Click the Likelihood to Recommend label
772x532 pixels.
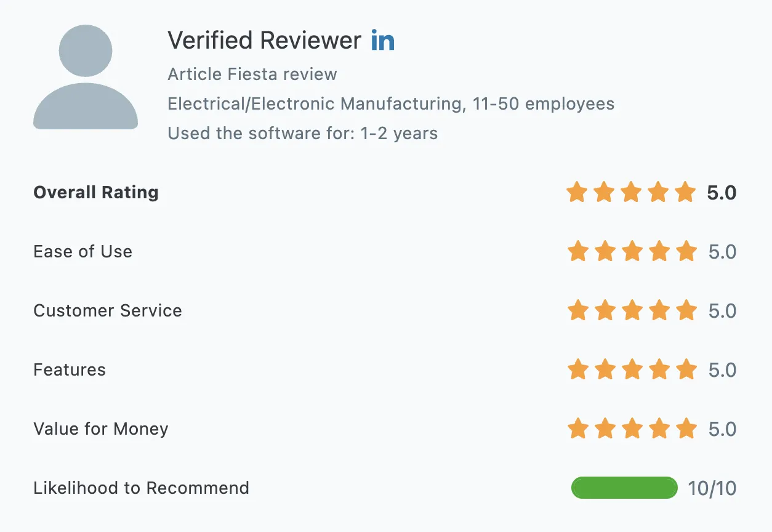click(x=141, y=488)
